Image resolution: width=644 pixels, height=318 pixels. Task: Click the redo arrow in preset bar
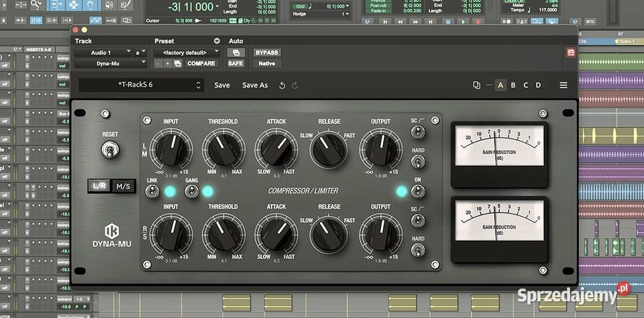(294, 85)
